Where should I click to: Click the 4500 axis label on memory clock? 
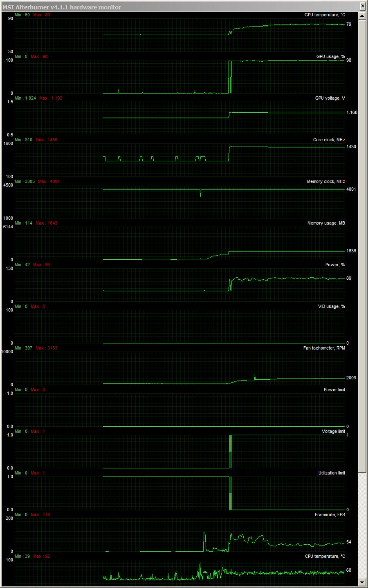tap(8, 185)
